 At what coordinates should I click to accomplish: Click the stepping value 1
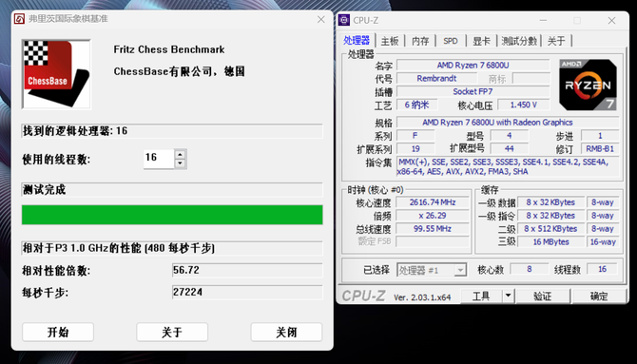pos(600,136)
